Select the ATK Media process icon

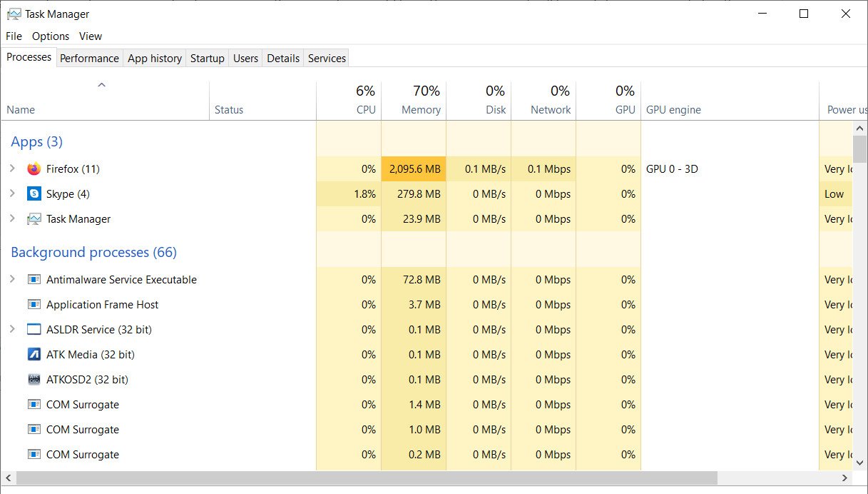point(34,355)
